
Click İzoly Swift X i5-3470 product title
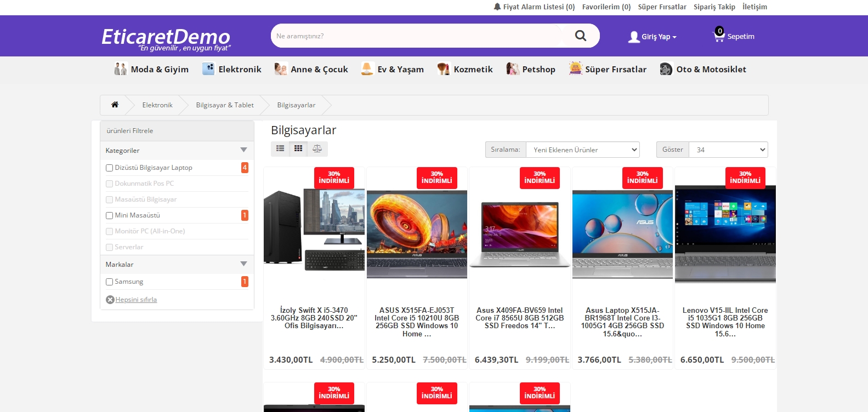pos(314,318)
